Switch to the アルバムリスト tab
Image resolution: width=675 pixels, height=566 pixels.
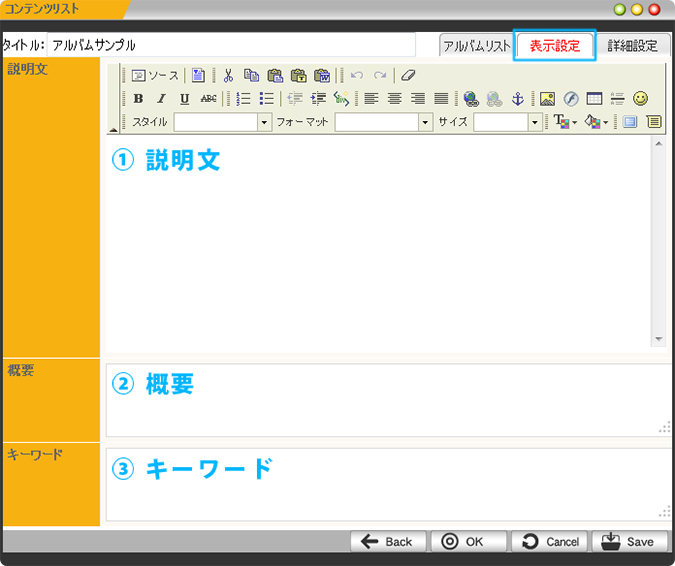click(x=476, y=45)
